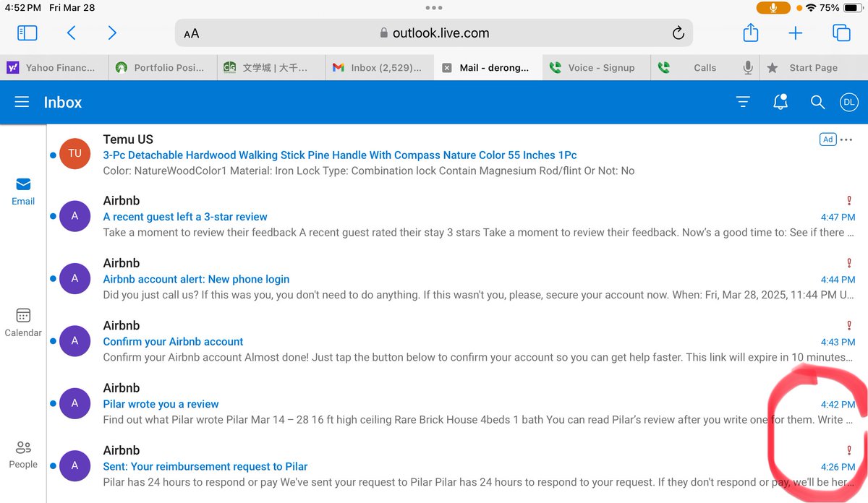The height and width of the screenshot is (503, 868).
Task: Click the 4:42 PM timestamp
Action: 838,404
